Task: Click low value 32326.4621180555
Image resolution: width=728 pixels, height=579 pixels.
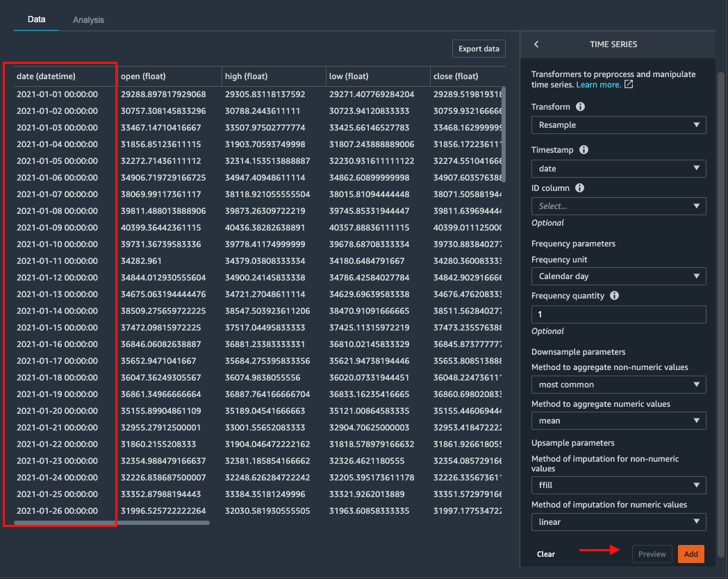Action: 367,461
